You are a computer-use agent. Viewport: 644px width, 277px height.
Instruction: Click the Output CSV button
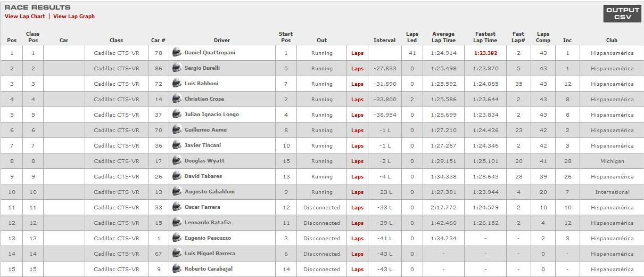pyautogui.click(x=622, y=14)
